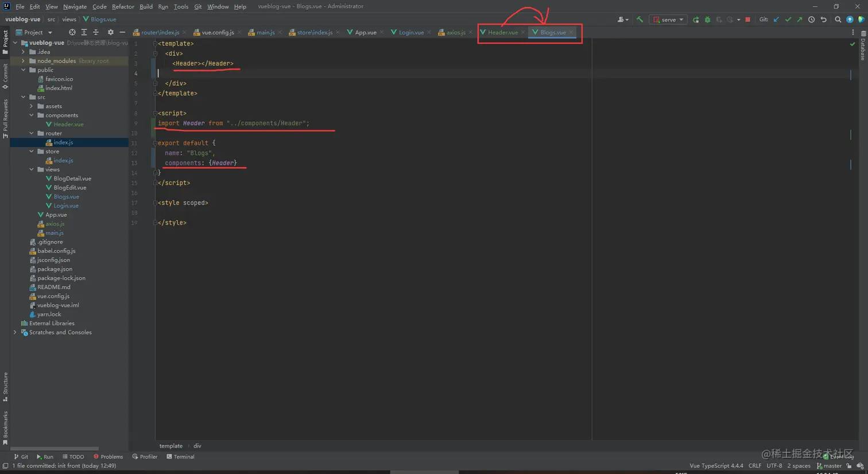This screenshot has height=474, width=868.
Task: Hide the Project panel with minus icon
Action: click(x=122, y=32)
